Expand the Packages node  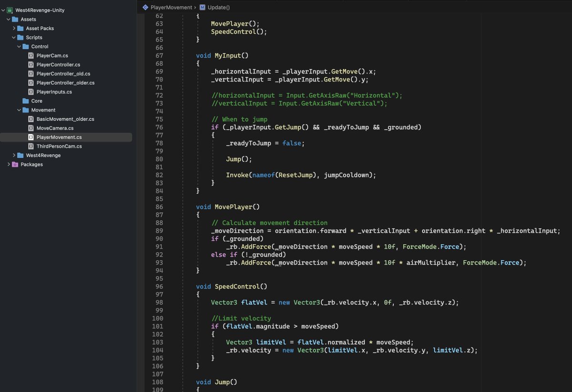(x=8, y=164)
